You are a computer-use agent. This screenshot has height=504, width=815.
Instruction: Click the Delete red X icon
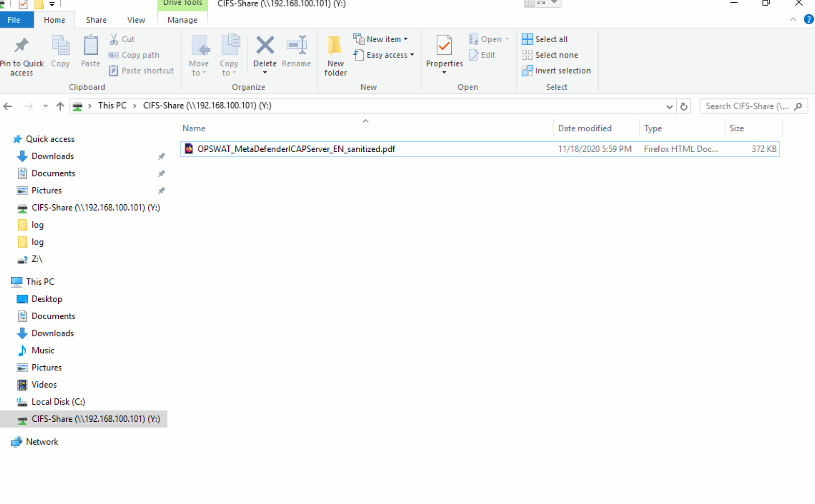[265, 45]
